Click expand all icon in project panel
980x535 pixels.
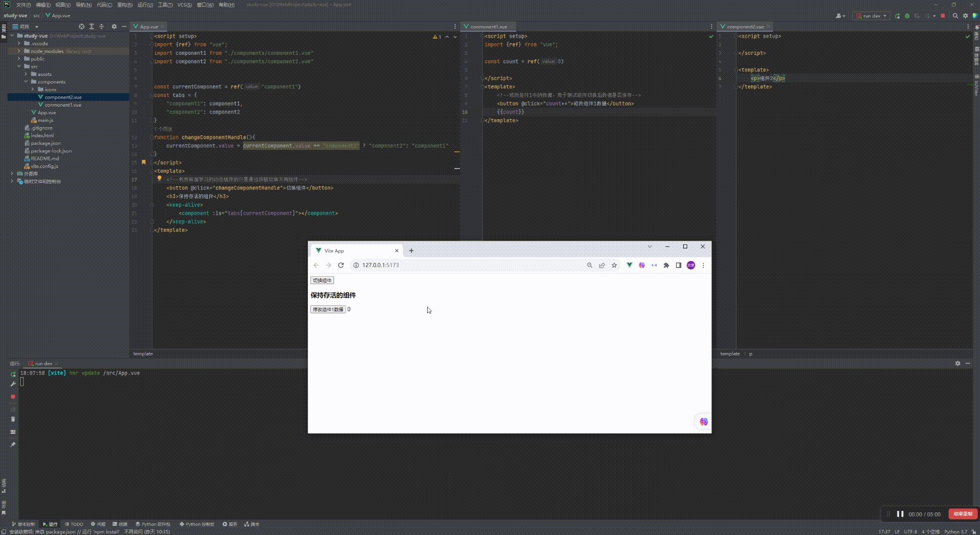pos(92,27)
